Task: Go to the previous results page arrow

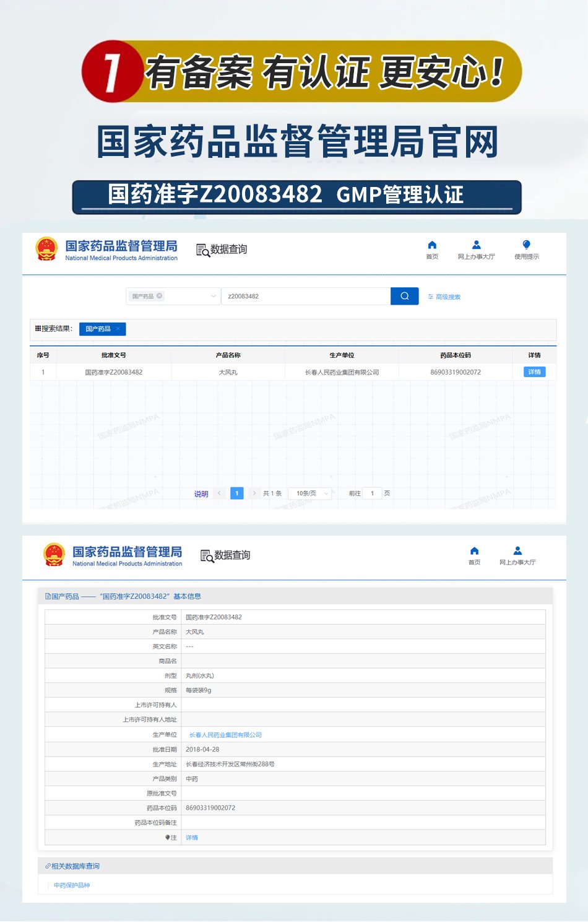Action: (x=219, y=494)
